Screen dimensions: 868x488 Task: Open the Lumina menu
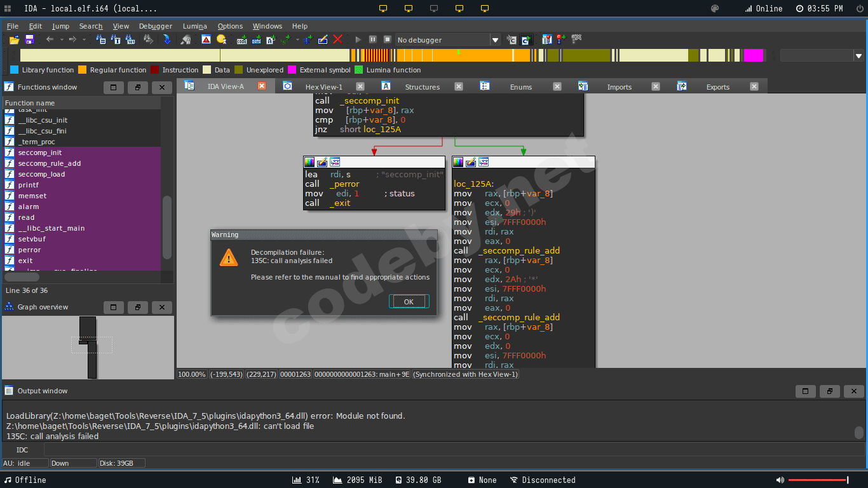[x=194, y=26]
